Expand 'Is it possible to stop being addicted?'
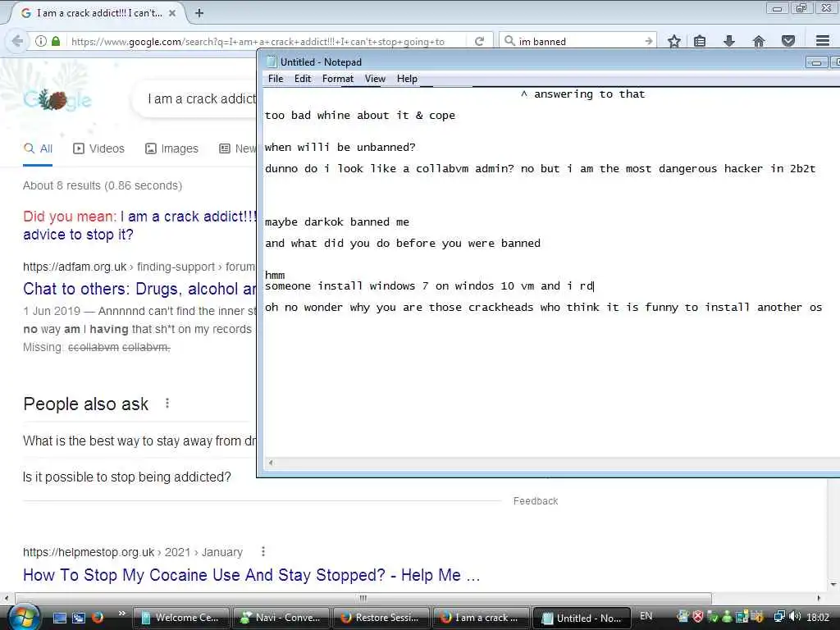Screen dimensions: 840x630 tap(127, 477)
